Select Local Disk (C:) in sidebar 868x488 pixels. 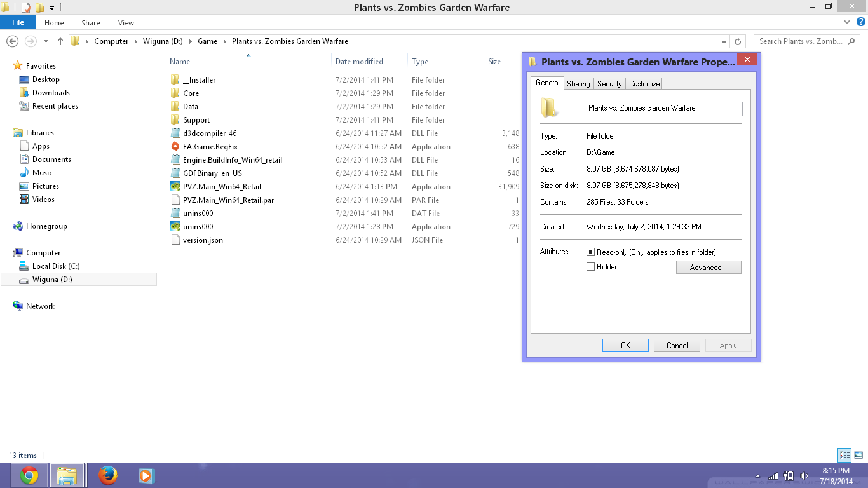[x=56, y=266]
